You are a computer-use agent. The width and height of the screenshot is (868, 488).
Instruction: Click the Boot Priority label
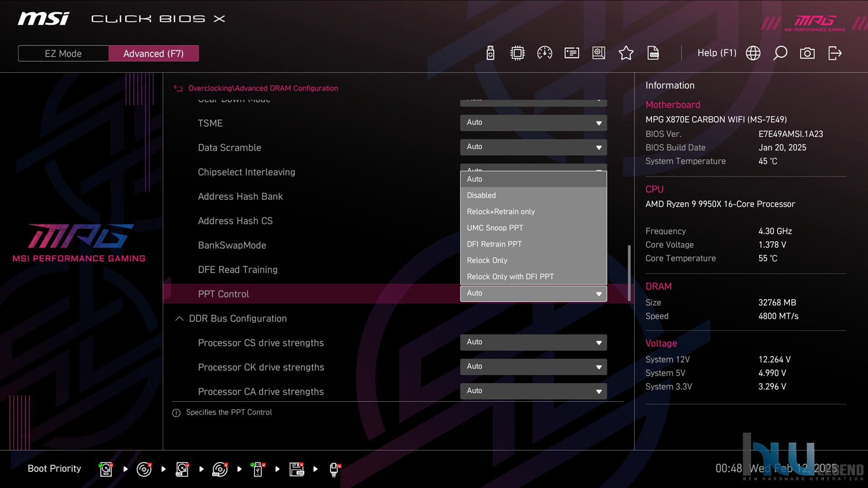(x=54, y=468)
